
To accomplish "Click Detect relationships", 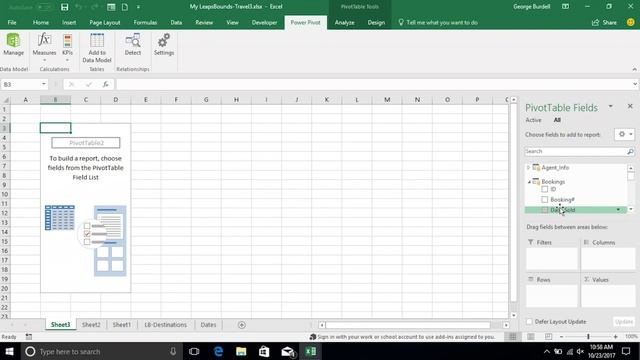I will click(x=133, y=44).
